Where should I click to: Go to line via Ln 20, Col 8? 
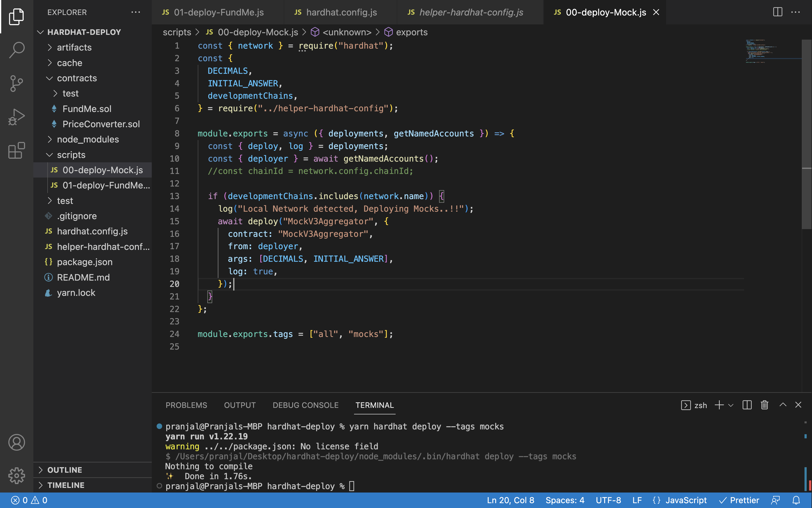510,500
